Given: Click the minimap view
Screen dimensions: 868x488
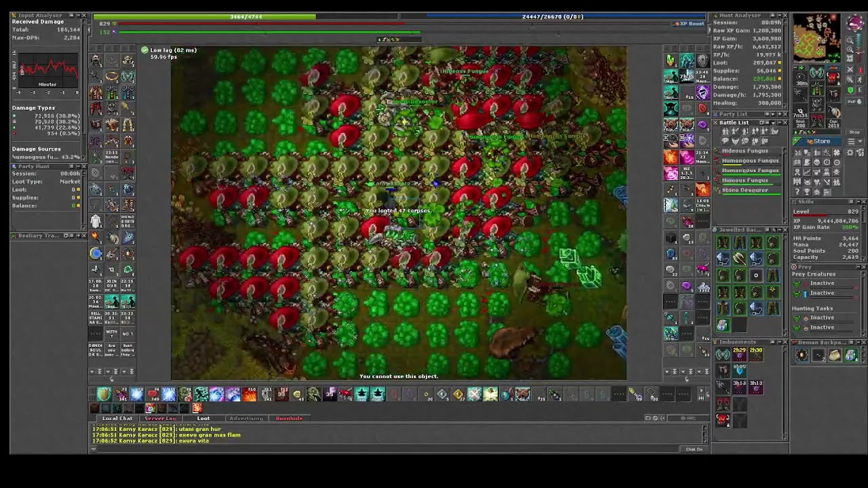Looking at the screenshot, I should (817, 38).
